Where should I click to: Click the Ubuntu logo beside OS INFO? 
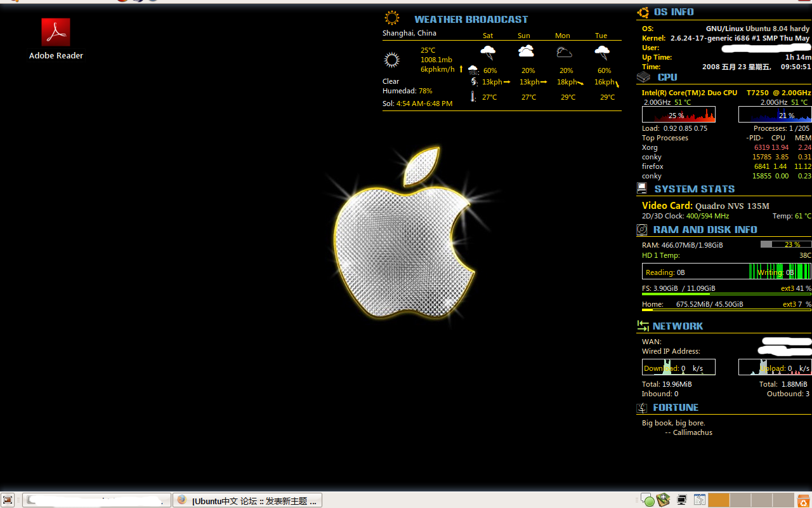tap(643, 12)
